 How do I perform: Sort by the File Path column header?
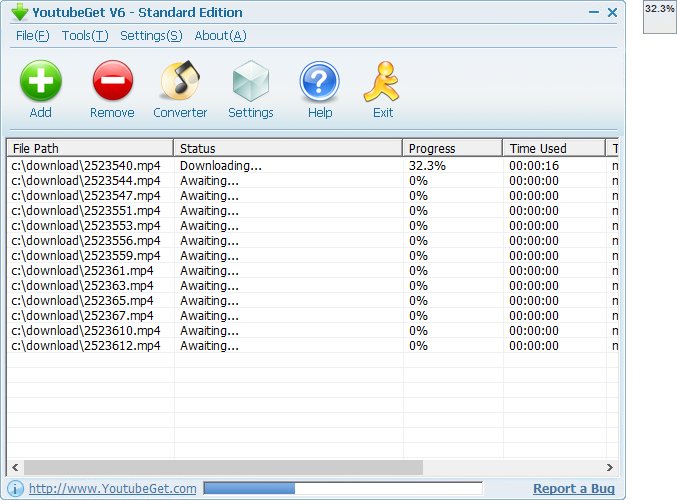[x=90, y=148]
